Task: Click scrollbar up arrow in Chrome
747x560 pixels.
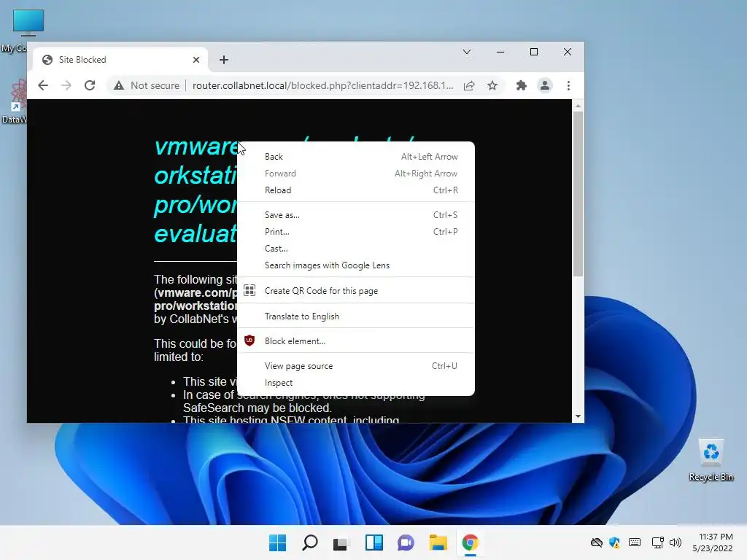Action: tap(578, 106)
